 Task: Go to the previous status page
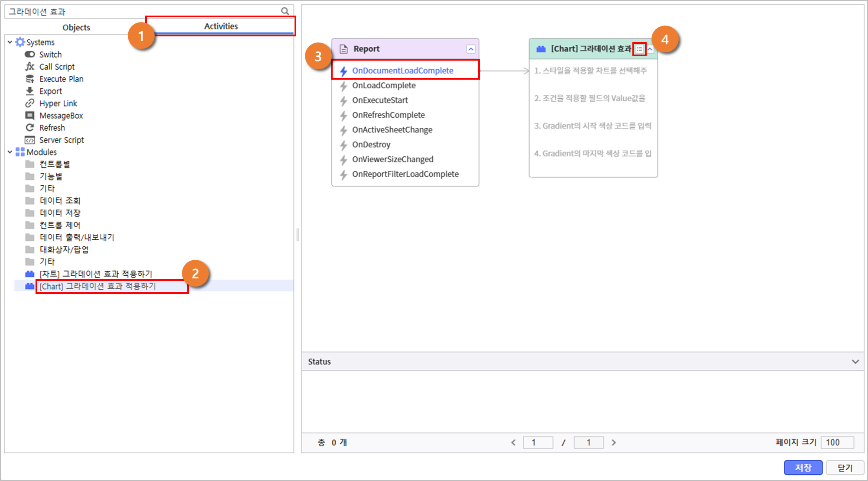tap(514, 442)
